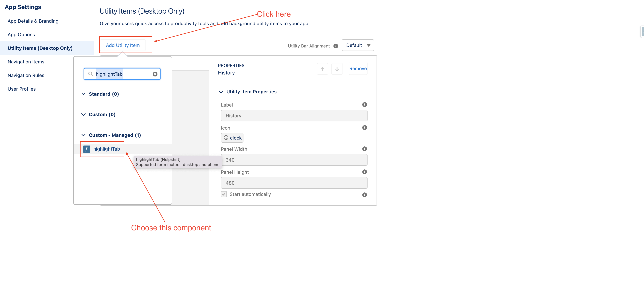The height and width of the screenshot is (299, 644).
Task: Click the Panel Width info icon
Action: click(x=364, y=149)
